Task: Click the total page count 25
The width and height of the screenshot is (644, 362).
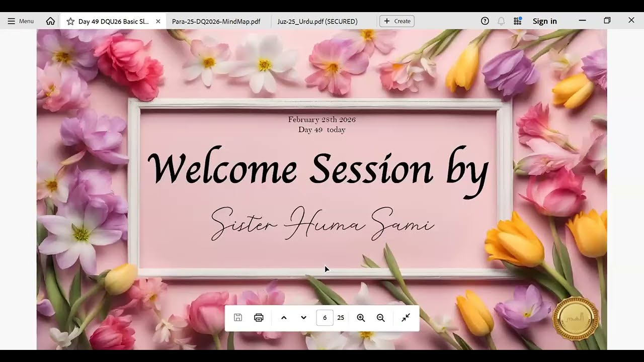Action: point(341,318)
